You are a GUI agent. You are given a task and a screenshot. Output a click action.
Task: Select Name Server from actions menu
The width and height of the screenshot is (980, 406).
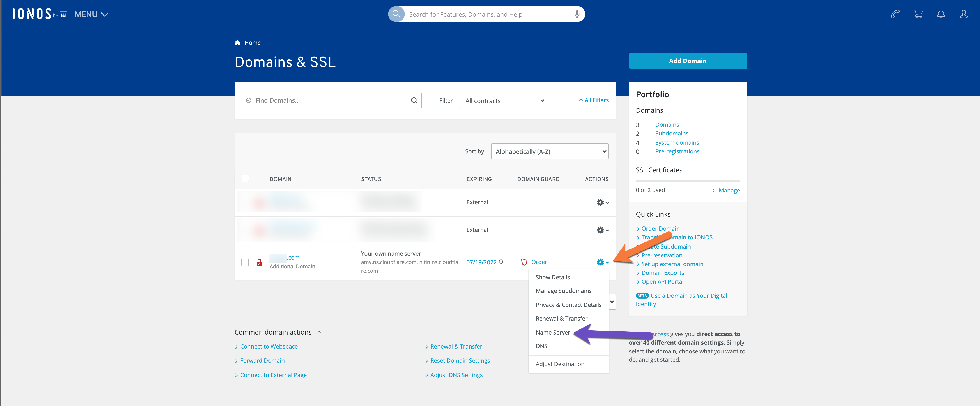click(552, 333)
